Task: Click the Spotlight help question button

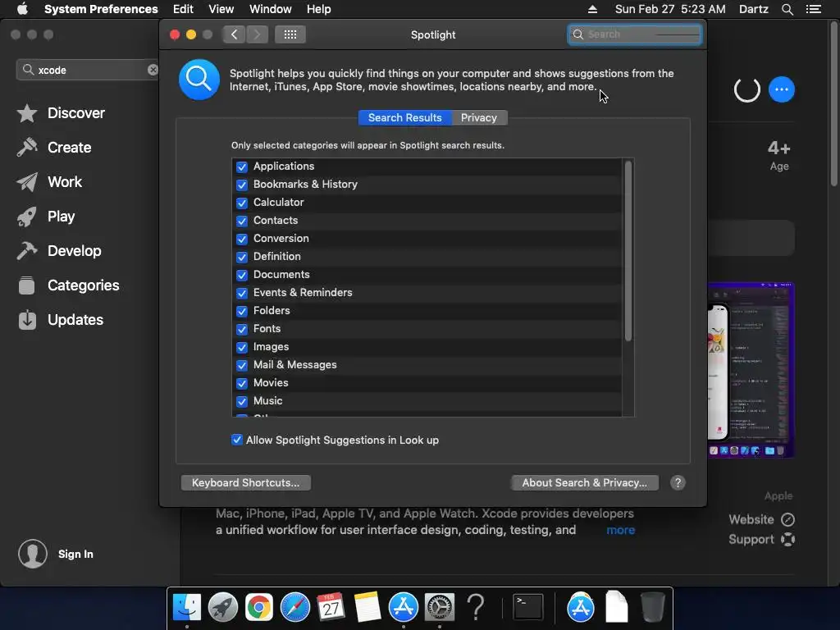Action: point(678,482)
